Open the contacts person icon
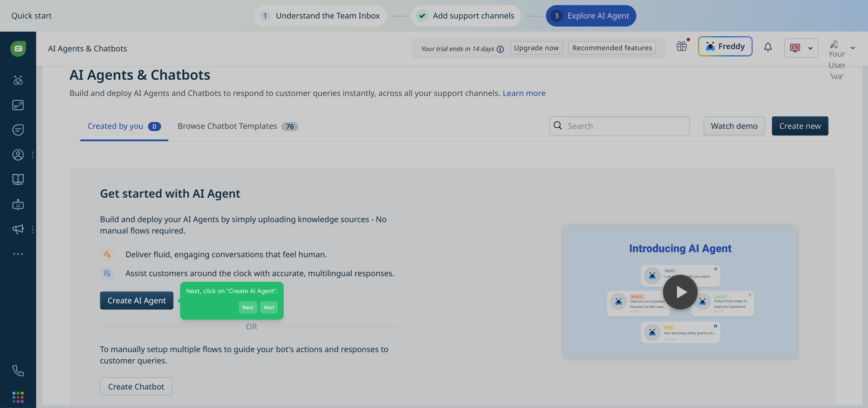The height and width of the screenshot is (408, 868). coord(18,155)
